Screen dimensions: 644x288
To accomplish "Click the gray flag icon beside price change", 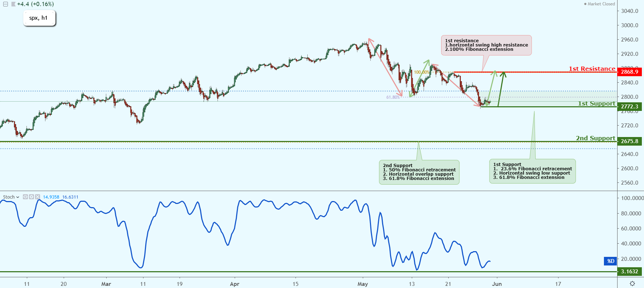I will coord(13,4).
